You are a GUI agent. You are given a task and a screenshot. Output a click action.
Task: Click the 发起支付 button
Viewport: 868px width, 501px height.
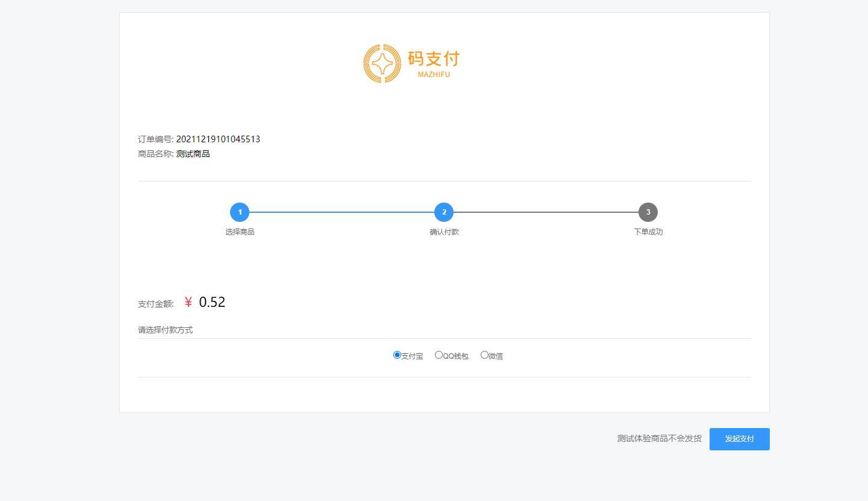point(739,439)
